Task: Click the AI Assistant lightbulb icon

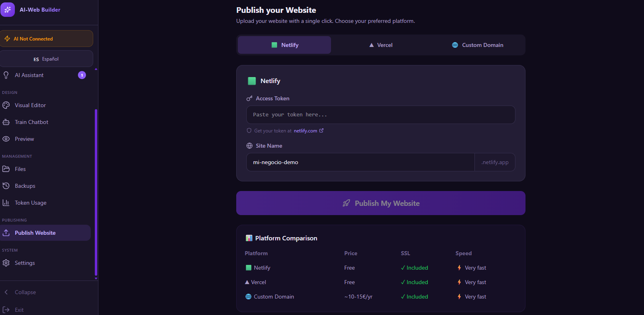Action: coord(6,75)
